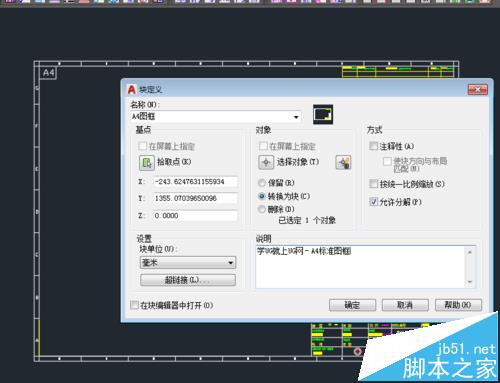Click the Y coordinate input field
Viewport: 500px width, 383px height.
195,198
